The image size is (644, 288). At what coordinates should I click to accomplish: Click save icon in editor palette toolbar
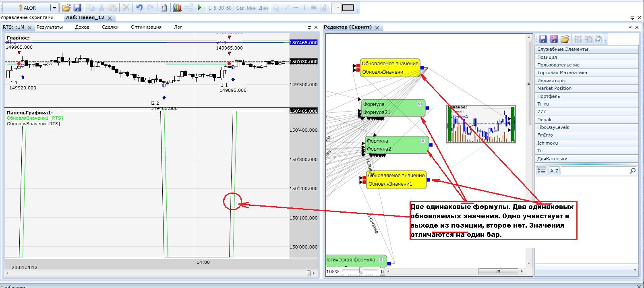[x=543, y=39]
